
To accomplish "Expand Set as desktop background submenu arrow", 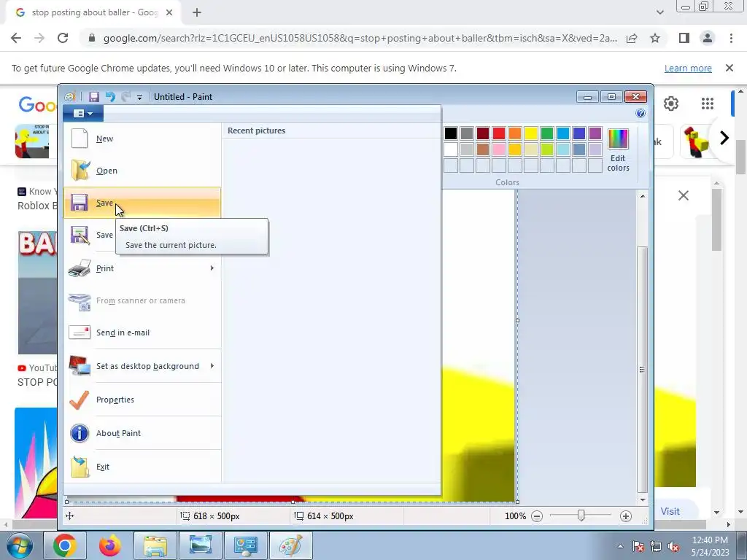I will click(x=212, y=366).
